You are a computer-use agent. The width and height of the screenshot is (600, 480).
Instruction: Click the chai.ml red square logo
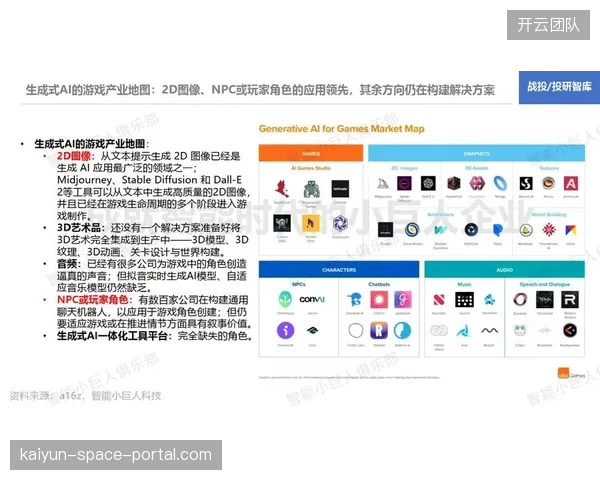pyautogui.click(x=379, y=299)
